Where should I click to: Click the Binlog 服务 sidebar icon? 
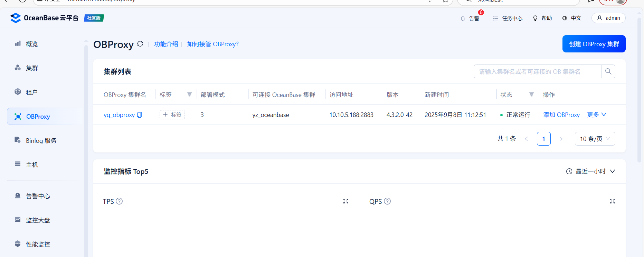(x=18, y=140)
